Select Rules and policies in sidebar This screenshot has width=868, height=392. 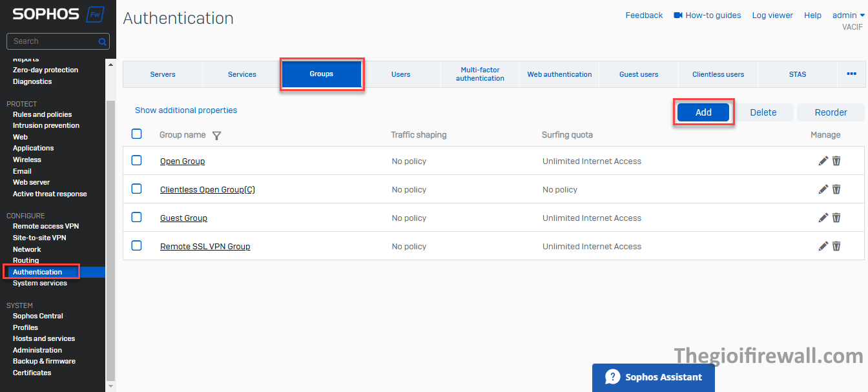click(x=42, y=114)
